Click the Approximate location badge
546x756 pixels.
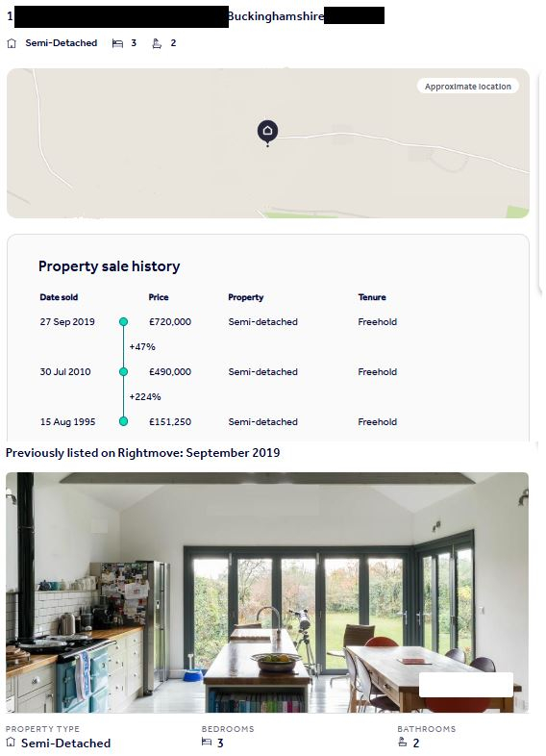point(467,87)
